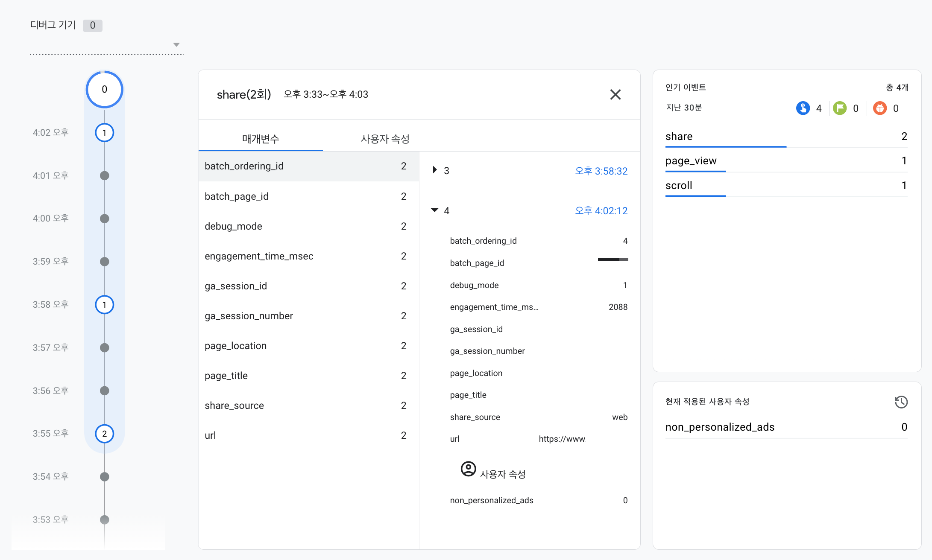Click the blue touch events icon
This screenshot has width=932, height=560.
tap(803, 108)
